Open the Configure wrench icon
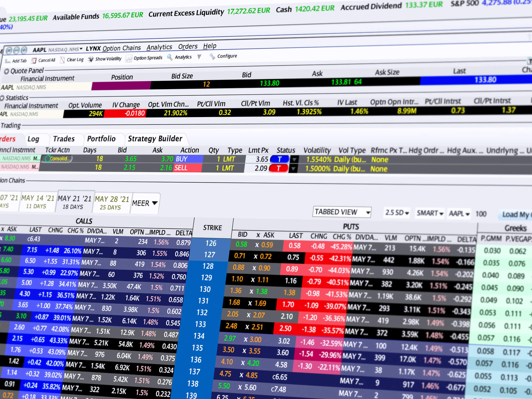Screen dimensions: 532x399 tap(212, 56)
